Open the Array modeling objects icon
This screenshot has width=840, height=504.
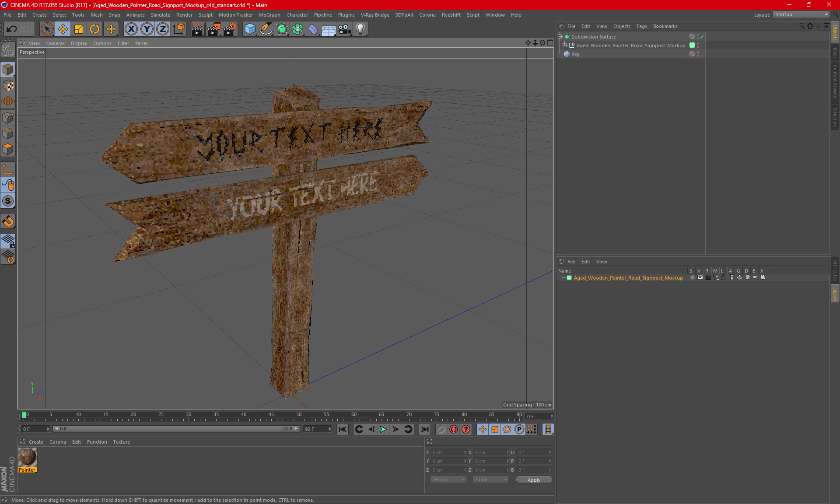[297, 29]
